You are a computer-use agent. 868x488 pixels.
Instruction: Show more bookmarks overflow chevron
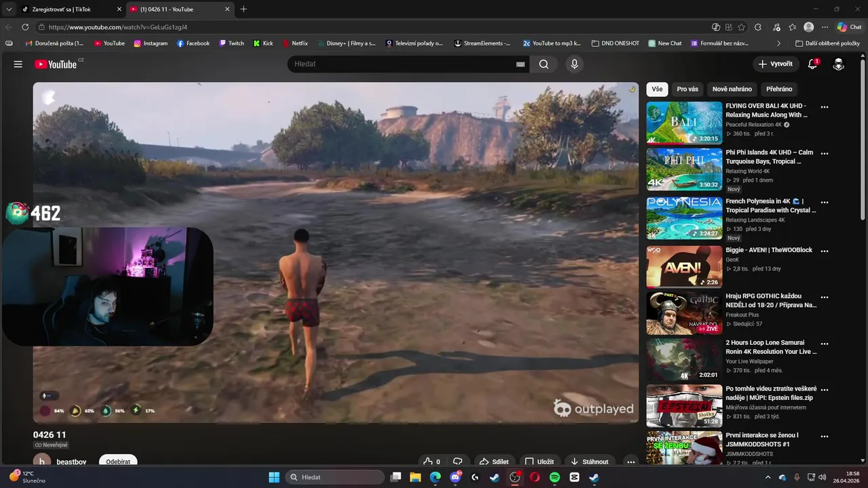(x=778, y=43)
